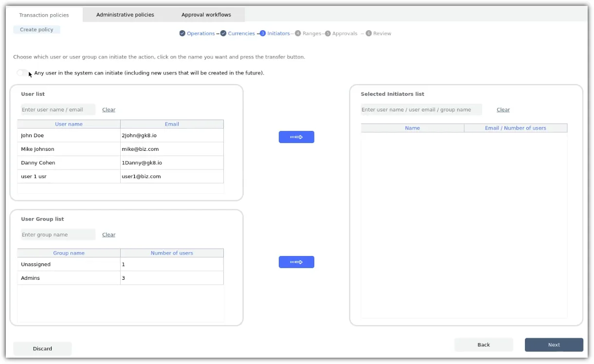Sort by Group name column header

pyautogui.click(x=69, y=253)
